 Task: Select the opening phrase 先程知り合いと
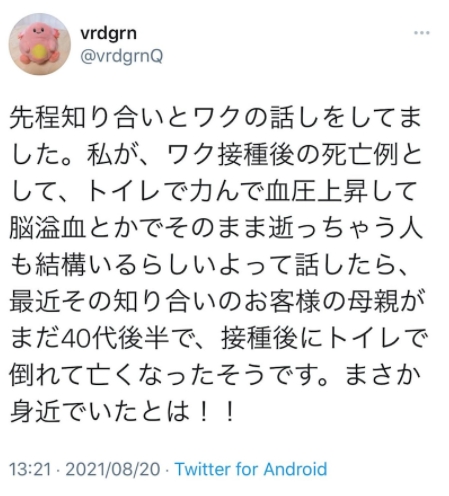[99, 118]
